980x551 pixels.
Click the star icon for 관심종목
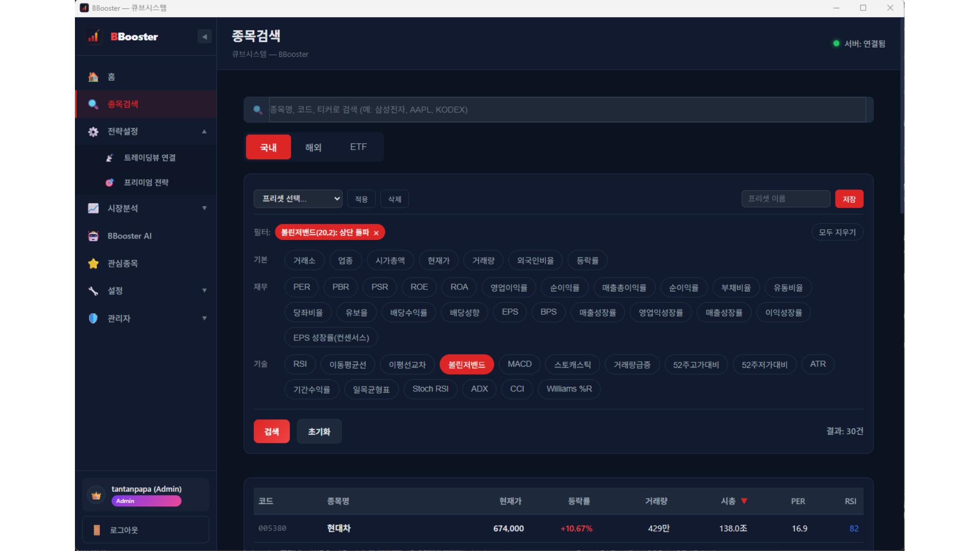point(93,264)
